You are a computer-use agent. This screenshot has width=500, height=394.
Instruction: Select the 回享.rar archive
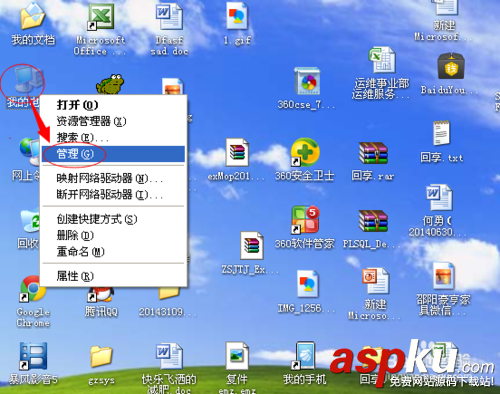click(373, 153)
